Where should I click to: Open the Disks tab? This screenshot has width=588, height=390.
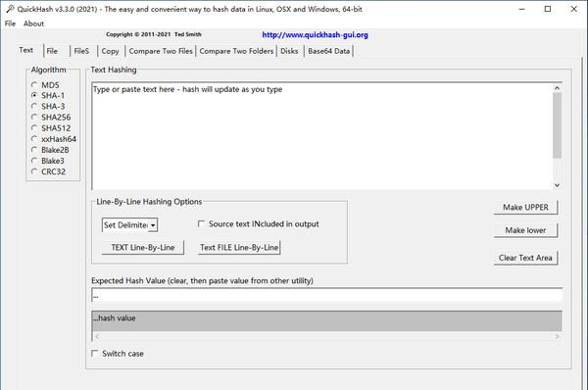(289, 51)
